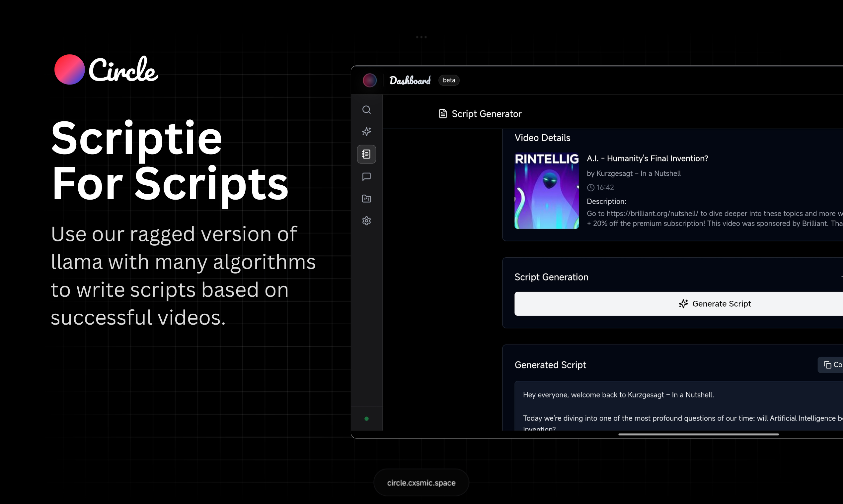Open the folder chart icon in sidebar

[366, 199]
